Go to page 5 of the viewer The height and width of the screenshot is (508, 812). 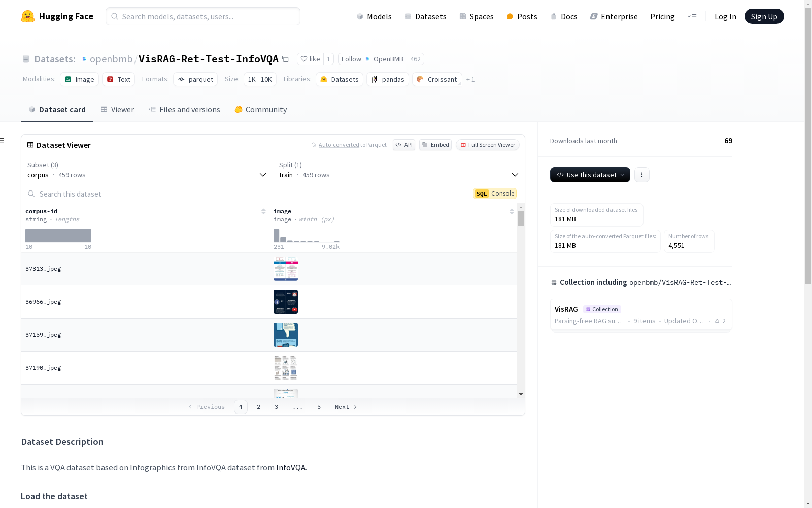(x=319, y=407)
